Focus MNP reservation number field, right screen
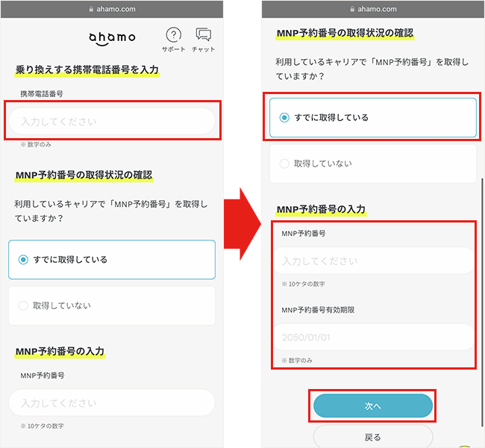The width and height of the screenshot is (485, 448). point(373,261)
